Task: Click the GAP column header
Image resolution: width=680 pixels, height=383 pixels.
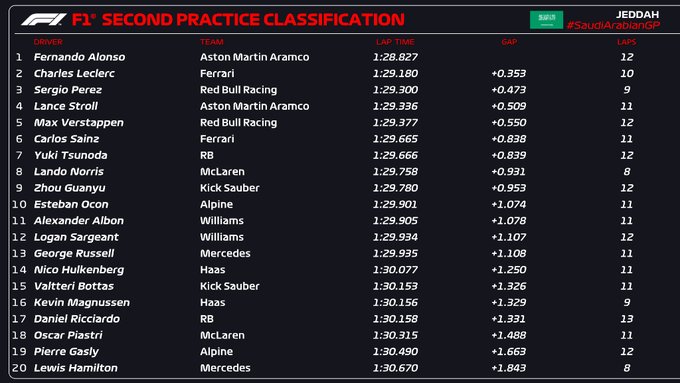Action: click(x=509, y=42)
